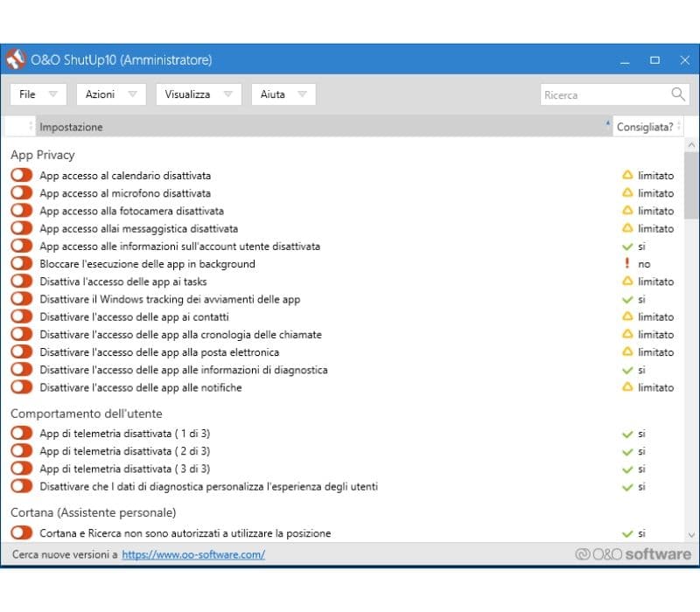Toggle account utente information access switch
Viewport: 700px width, 612px height.
[22, 246]
